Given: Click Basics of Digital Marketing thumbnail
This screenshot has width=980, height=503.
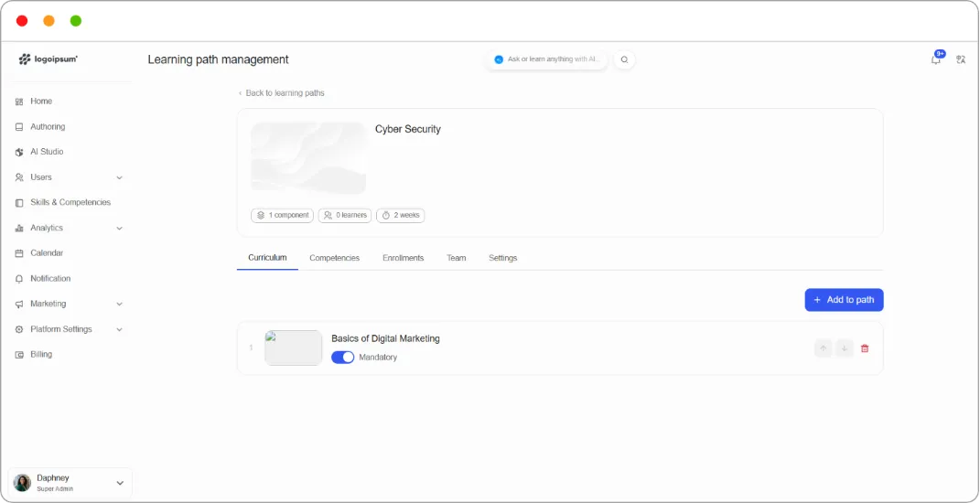Looking at the screenshot, I should [x=293, y=348].
